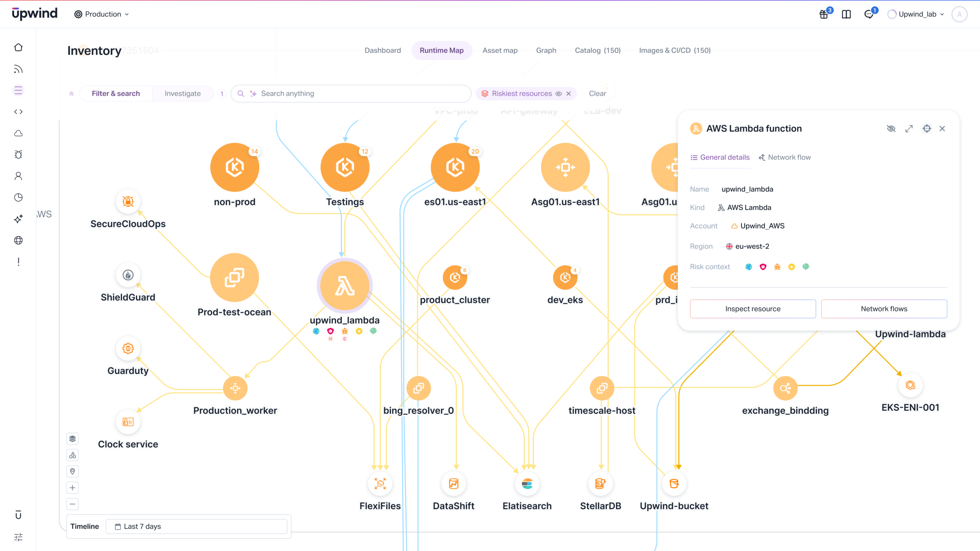Image resolution: width=980 pixels, height=551 pixels.
Task: Click the upwind_lambda node on the map
Action: tap(345, 285)
